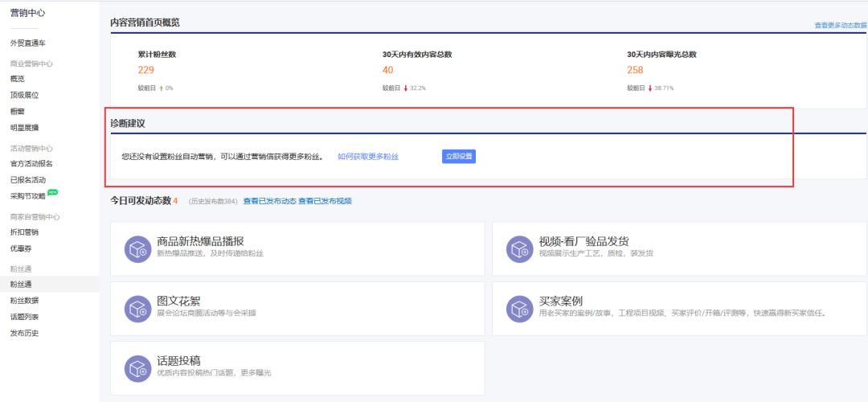Open the 查看已发布动态 link
868x402 pixels.
tap(269, 201)
